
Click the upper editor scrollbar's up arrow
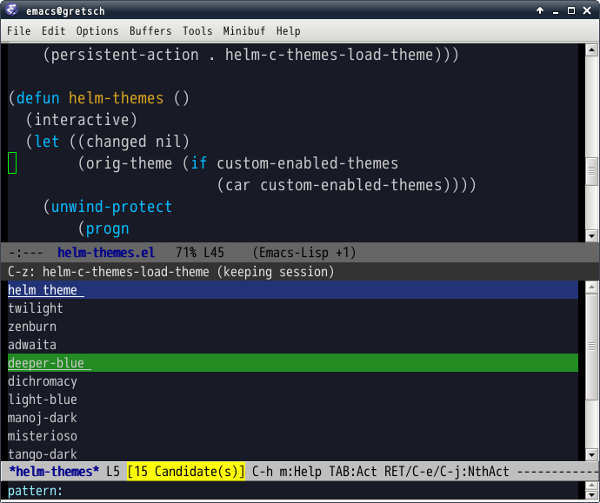coord(592,50)
